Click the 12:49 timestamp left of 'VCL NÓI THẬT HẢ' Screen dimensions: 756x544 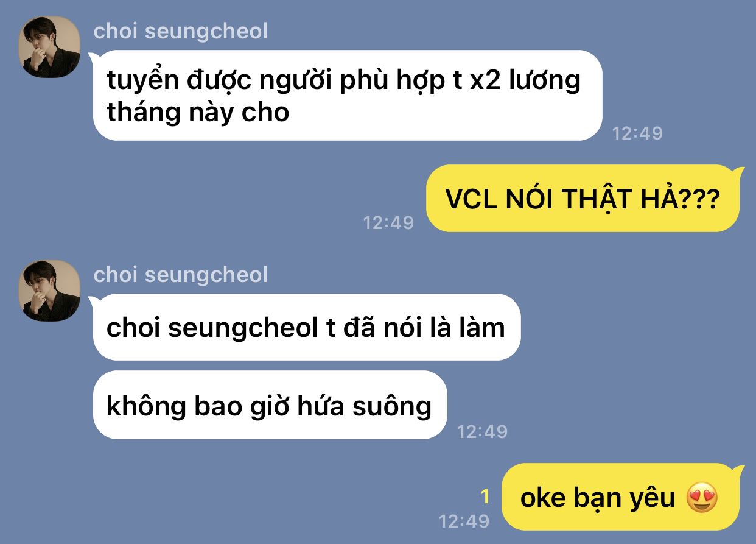tap(388, 222)
